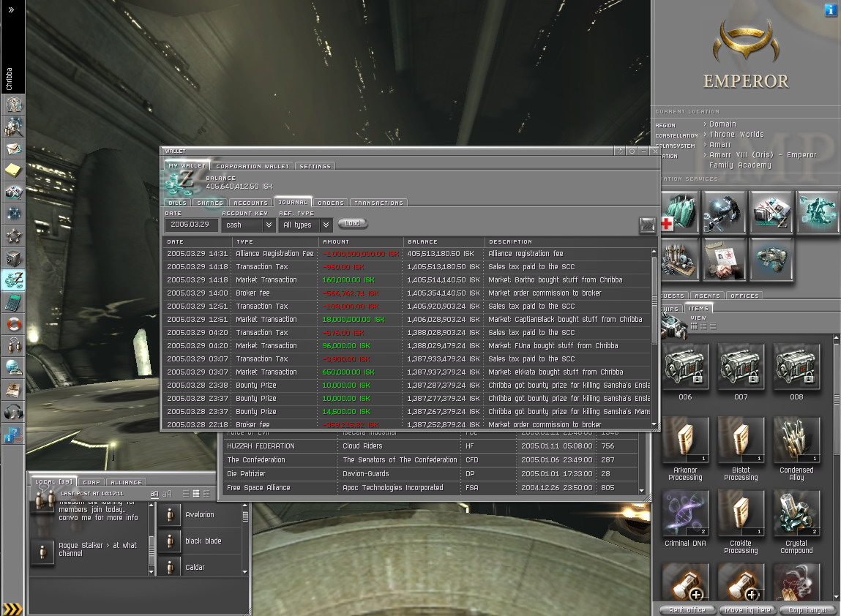Set chat to highlighted list mode
The width and height of the screenshot is (841, 616).
[195, 494]
